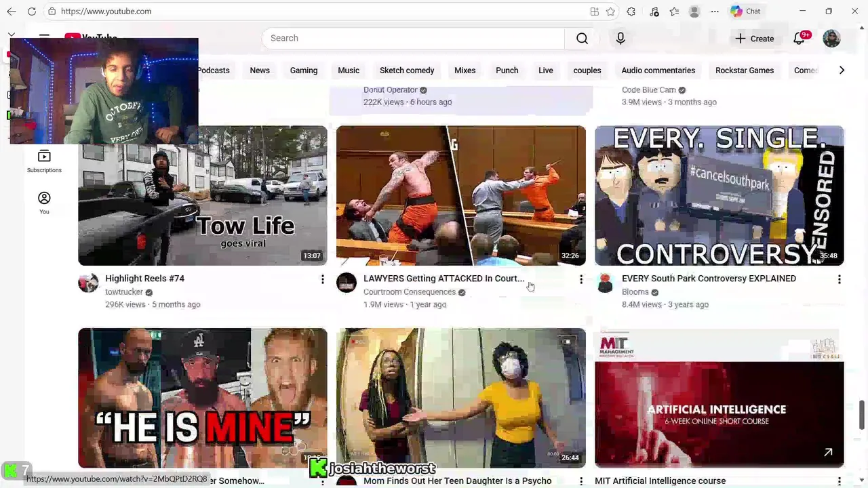Select the News filter chip
The image size is (868, 488).
[x=260, y=70]
